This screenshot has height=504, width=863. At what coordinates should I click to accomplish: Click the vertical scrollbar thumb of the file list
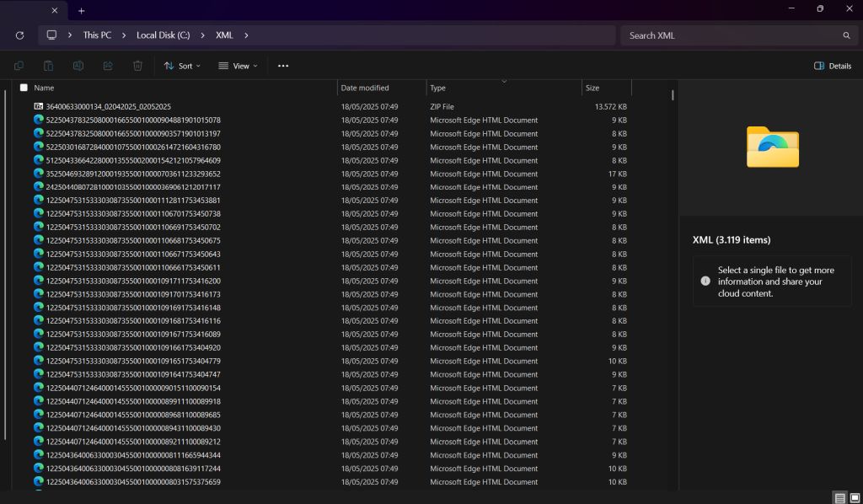(673, 95)
